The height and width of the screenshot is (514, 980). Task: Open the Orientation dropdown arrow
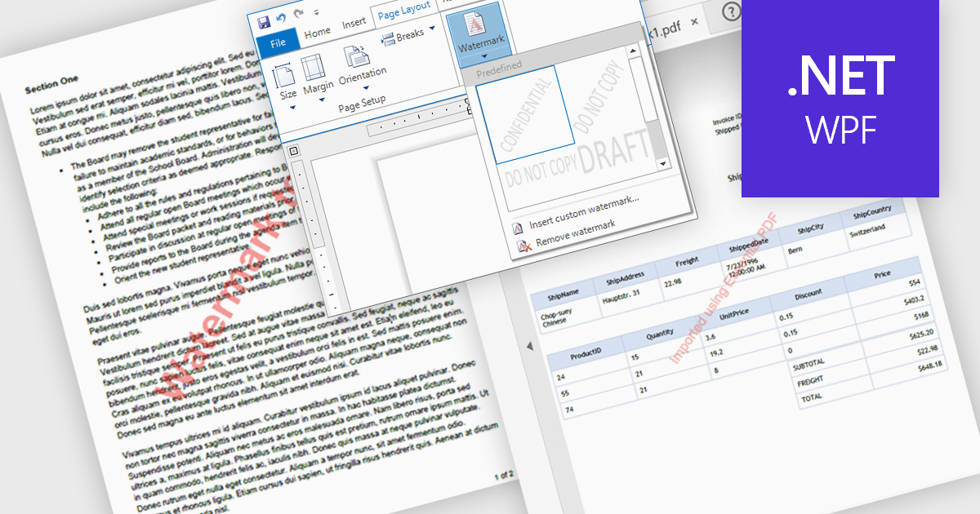[x=365, y=87]
